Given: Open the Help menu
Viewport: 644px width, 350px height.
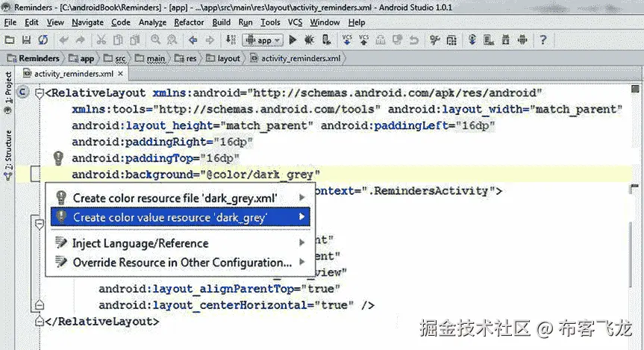Looking at the screenshot, I should click(x=357, y=22).
